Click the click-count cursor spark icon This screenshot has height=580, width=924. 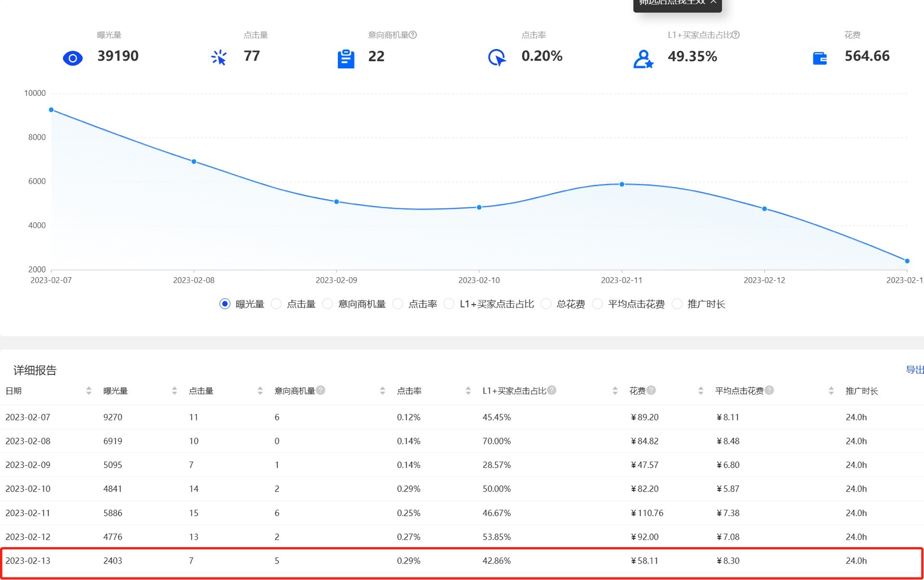(218, 57)
